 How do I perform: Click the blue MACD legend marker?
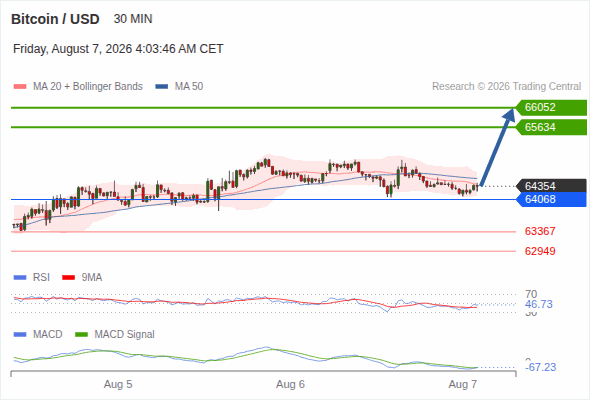[x=20, y=335]
